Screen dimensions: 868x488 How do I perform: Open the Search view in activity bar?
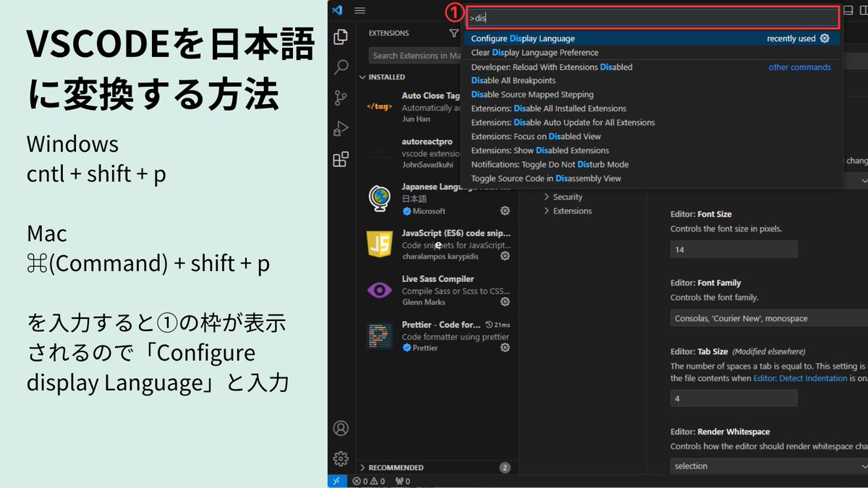[x=341, y=67]
